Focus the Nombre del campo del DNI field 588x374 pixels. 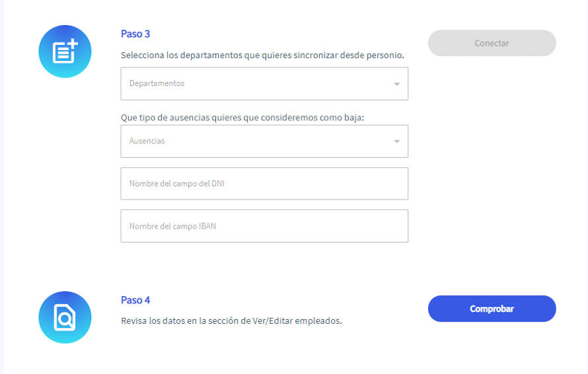click(x=264, y=184)
